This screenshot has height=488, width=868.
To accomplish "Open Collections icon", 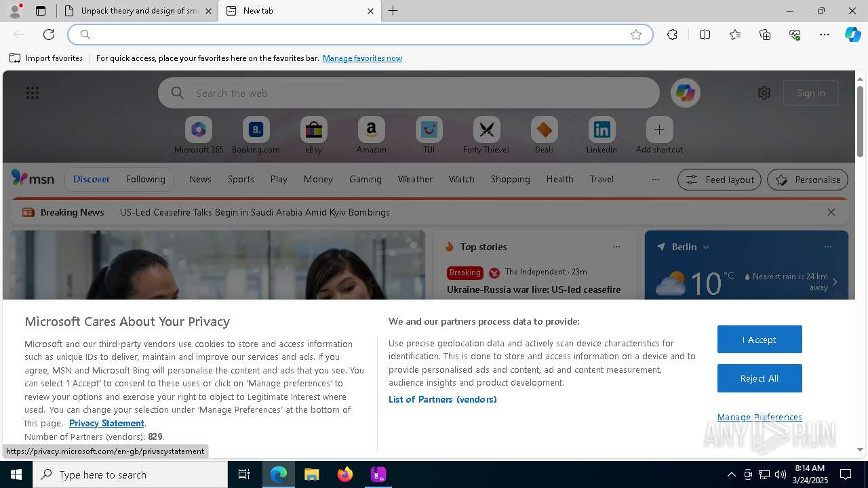I will click(765, 35).
